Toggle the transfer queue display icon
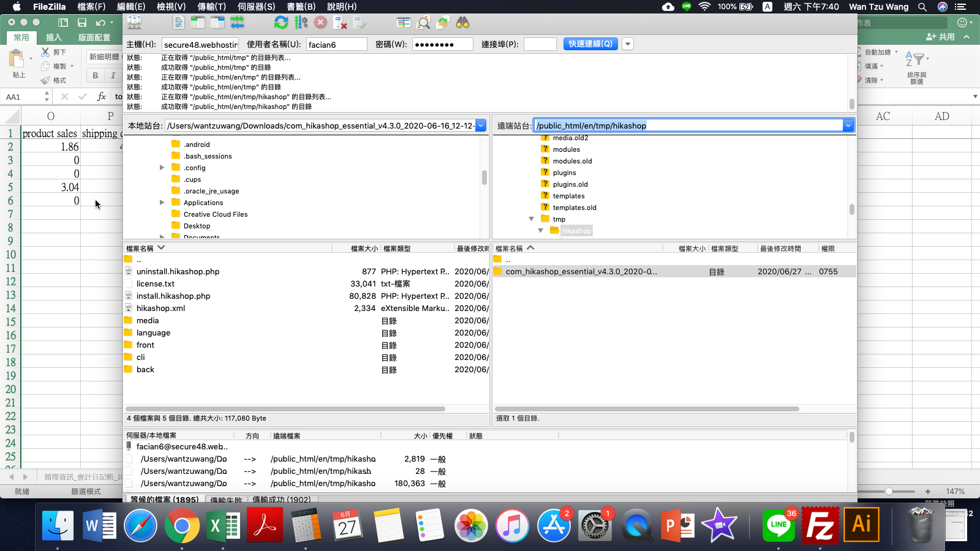 [x=237, y=23]
